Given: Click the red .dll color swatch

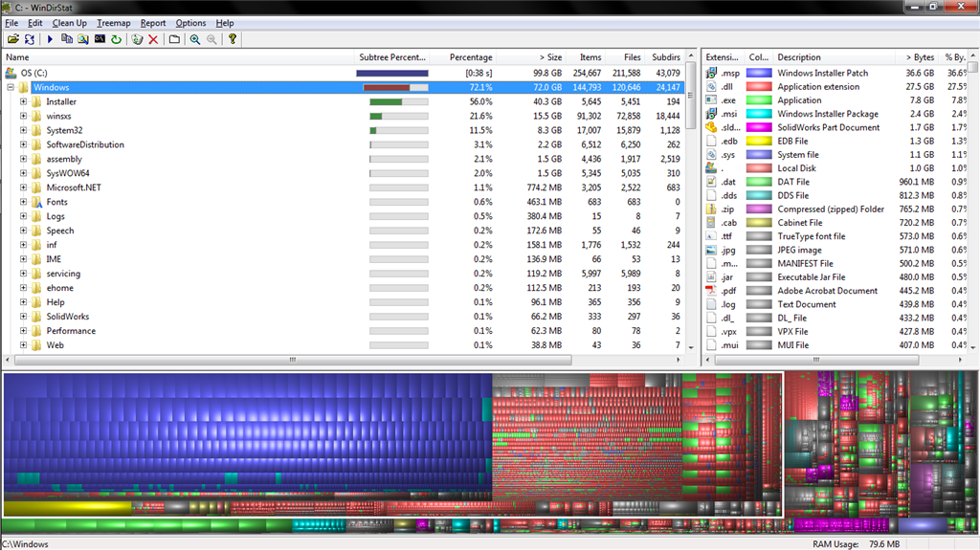Looking at the screenshot, I should click(x=759, y=87).
